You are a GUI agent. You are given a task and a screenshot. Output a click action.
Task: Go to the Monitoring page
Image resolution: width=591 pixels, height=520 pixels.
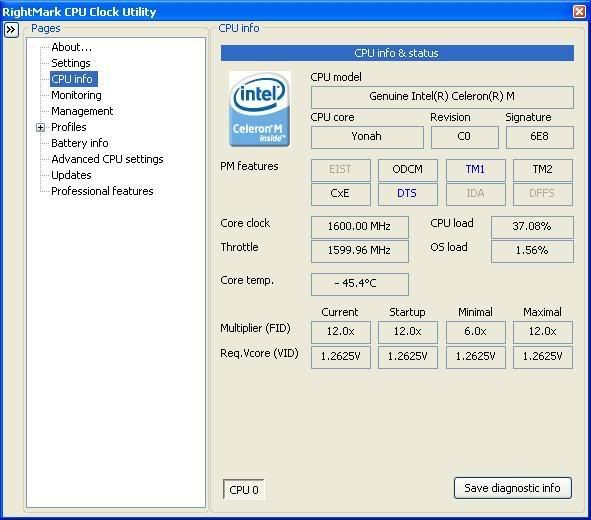[x=77, y=95]
